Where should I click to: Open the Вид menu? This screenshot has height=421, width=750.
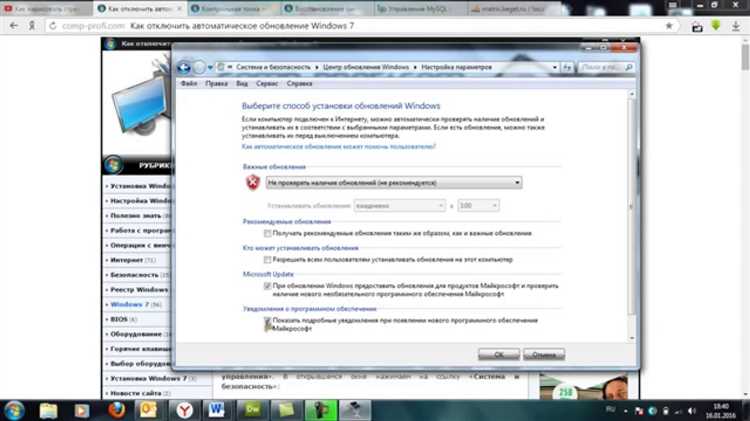coord(242,84)
